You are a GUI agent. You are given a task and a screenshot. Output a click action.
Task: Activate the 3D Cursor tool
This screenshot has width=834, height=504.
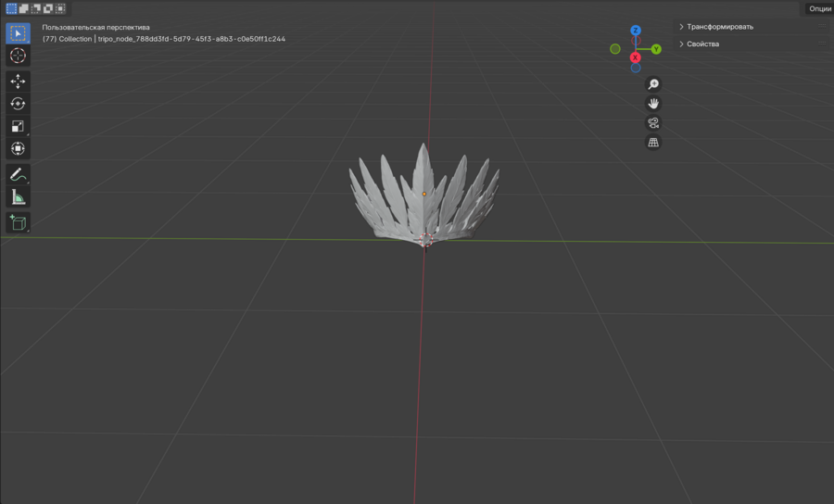pyautogui.click(x=18, y=57)
